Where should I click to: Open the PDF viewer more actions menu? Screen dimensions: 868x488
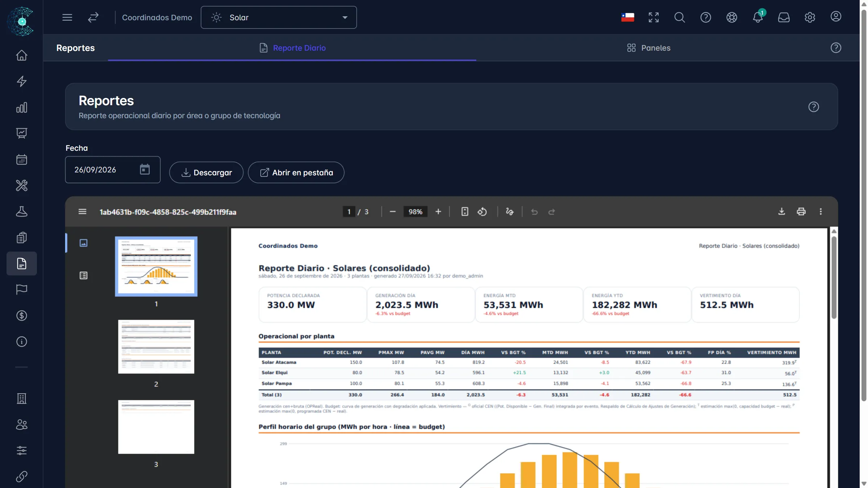coord(821,212)
